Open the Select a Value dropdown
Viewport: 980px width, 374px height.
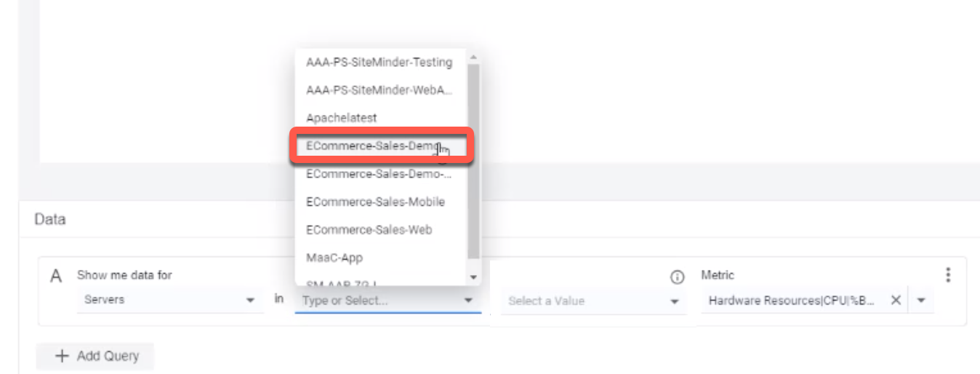point(592,301)
